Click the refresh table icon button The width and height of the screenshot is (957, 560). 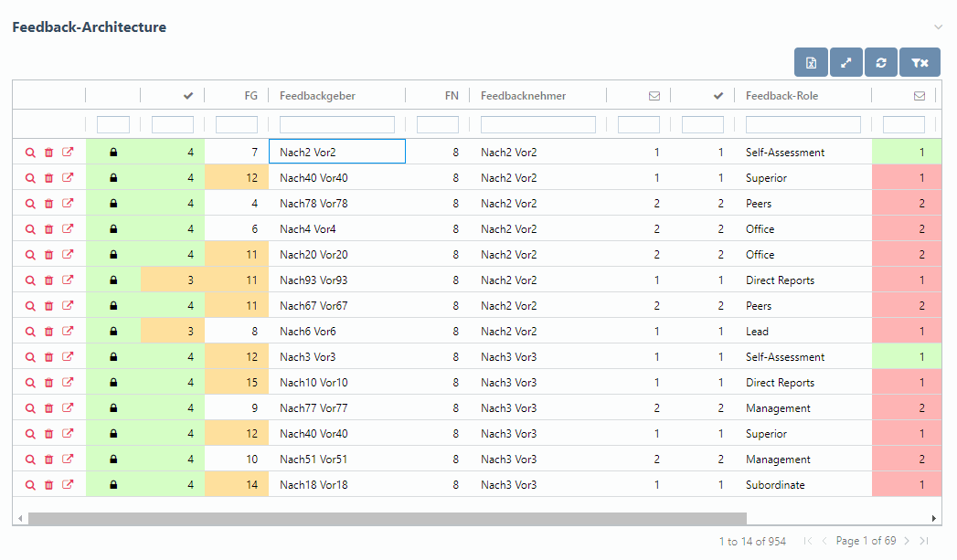click(x=881, y=62)
